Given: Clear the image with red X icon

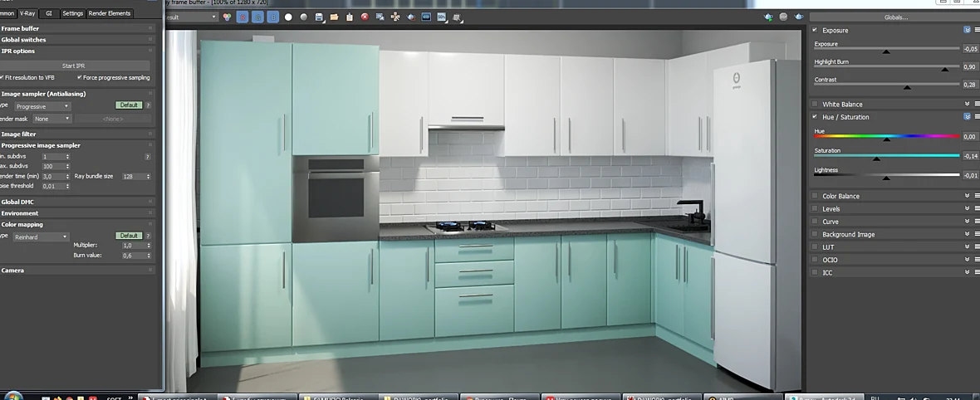Looking at the screenshot, I should click(365, 17).
